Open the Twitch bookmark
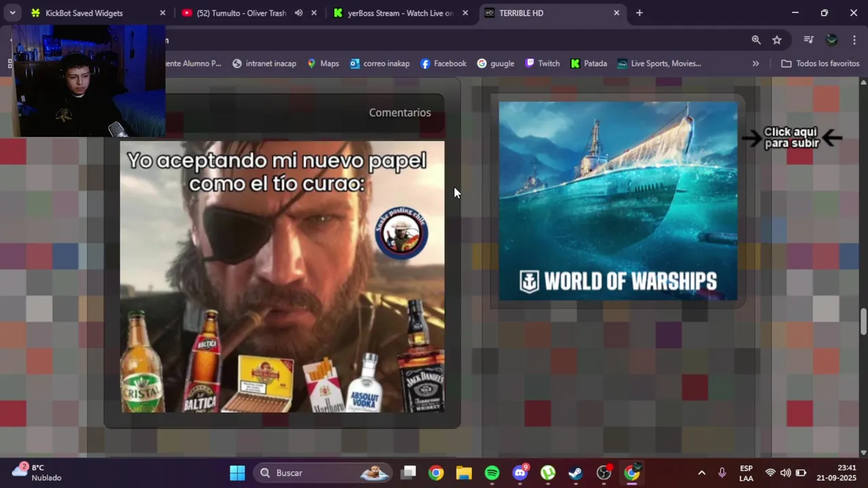Viewport: 868px width, 488px height. 542,64
